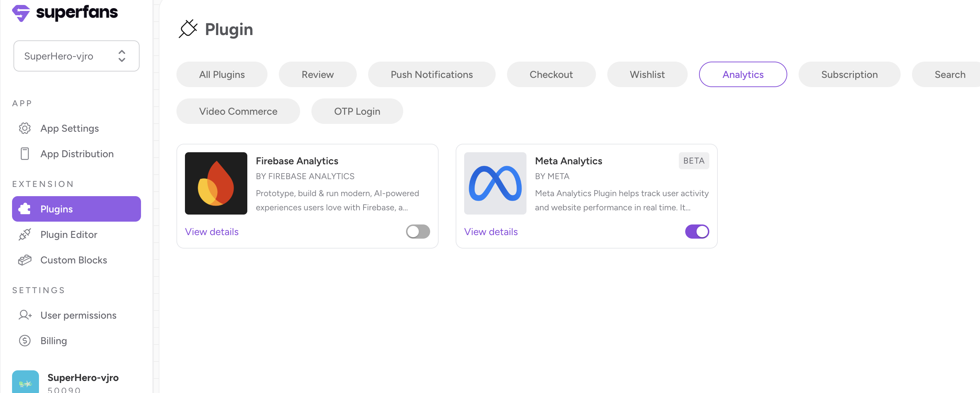Click the App Distribution phone icon
The image size is (980, 393).
click(25, 154)
